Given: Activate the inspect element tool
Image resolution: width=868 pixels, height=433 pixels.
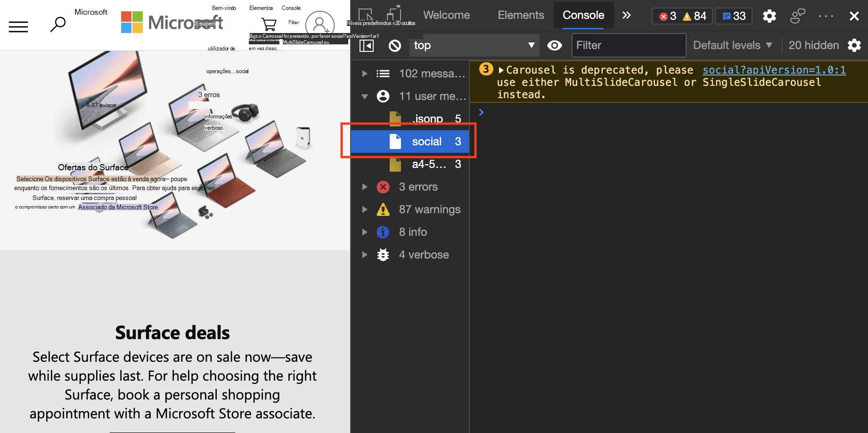Looking at the screenshot, I should 366,15.
